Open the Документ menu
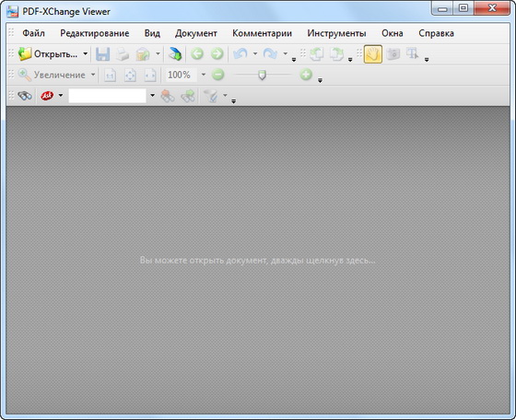 [x=195, y=33]
